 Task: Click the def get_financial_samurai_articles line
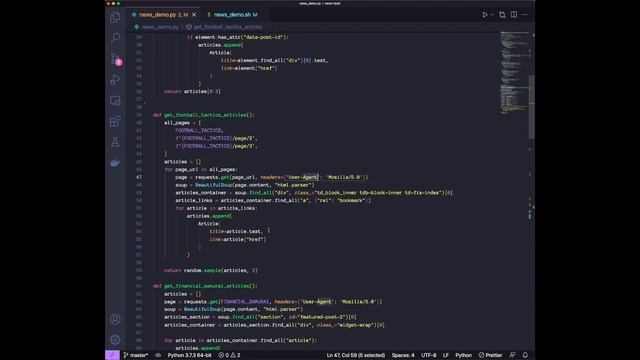(205, 286)
